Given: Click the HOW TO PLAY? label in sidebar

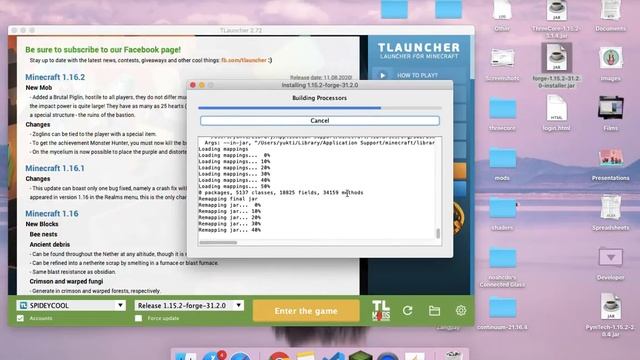Looking at the screenshot, I should pos(417,76).
